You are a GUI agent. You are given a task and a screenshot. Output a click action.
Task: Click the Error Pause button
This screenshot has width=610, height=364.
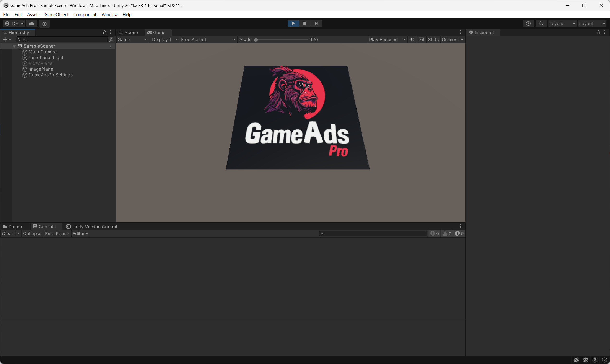(x=57, y=233)
